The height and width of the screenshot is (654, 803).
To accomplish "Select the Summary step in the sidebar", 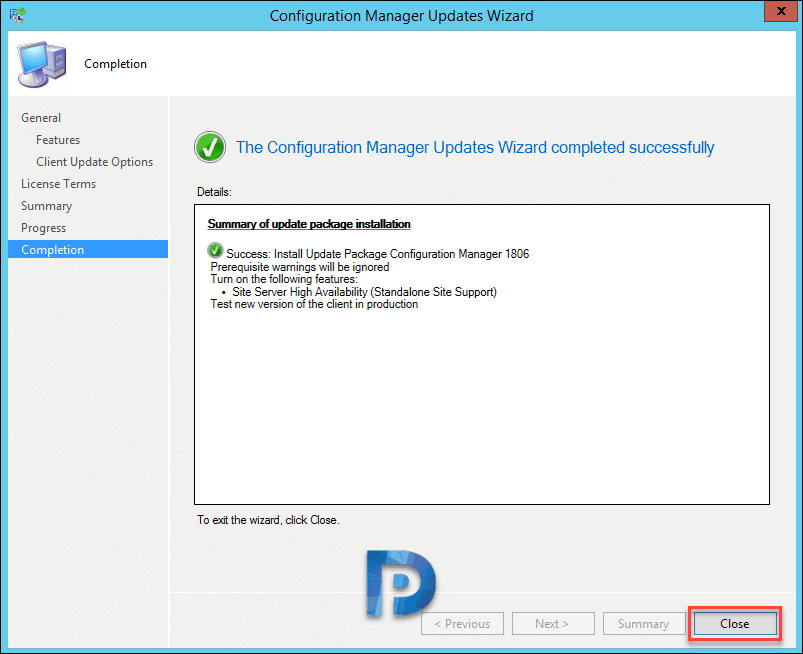I will (x=47, y=206).
